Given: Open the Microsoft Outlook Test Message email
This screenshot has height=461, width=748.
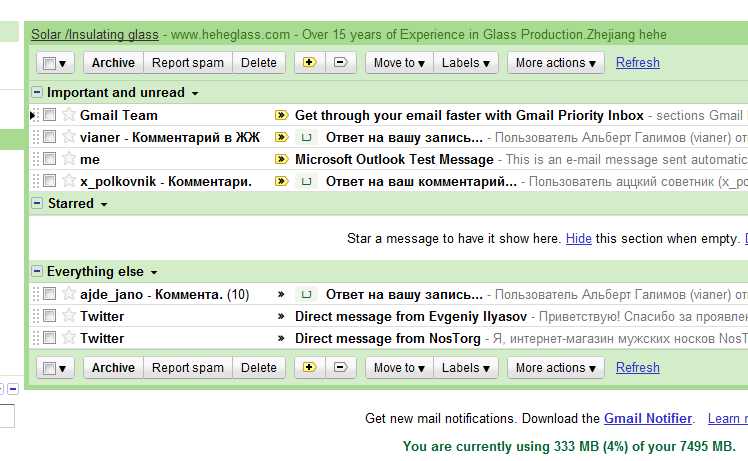Looking at the screenshot, I should (394, 159).
